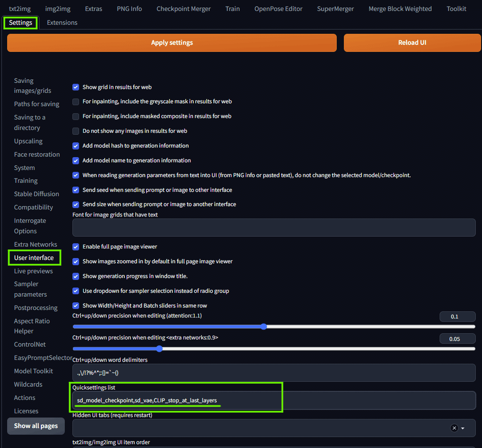The image size is (482, 448).
Task: Open Saving images/grids settings page
Action: point(32,85)
